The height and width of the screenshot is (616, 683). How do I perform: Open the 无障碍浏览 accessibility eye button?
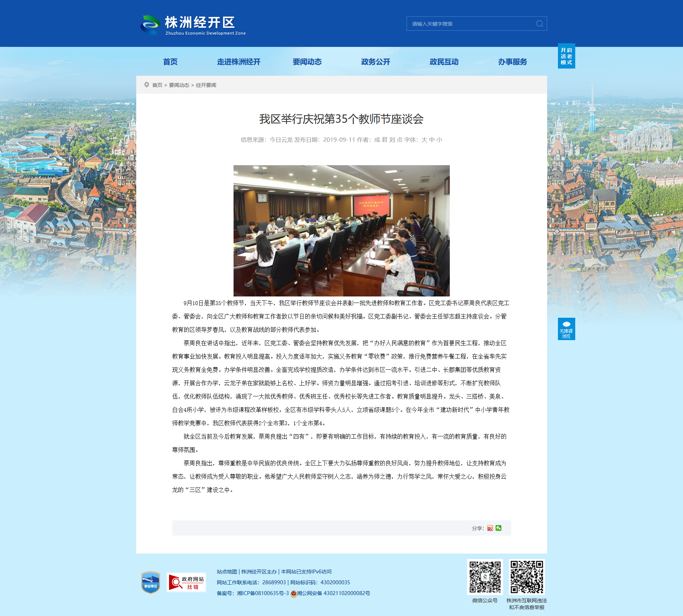click(566, 329)
